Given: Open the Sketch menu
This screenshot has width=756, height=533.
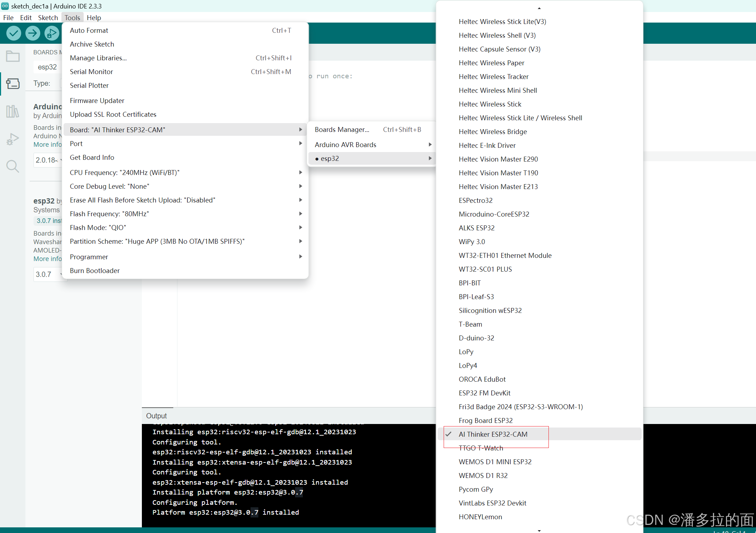Looking at the screenshot, I should (48, 18).
